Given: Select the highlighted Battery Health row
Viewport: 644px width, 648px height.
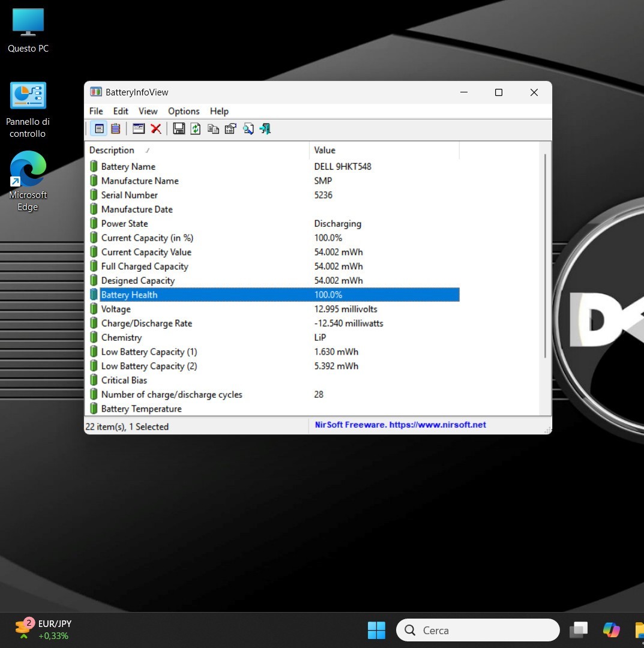Looking at the screenshot, I should [273, 295].
